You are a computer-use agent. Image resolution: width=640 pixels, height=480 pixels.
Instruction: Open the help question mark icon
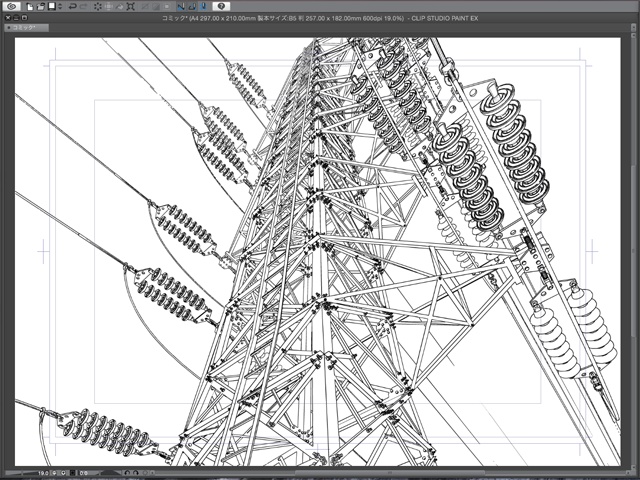point(222,6)
